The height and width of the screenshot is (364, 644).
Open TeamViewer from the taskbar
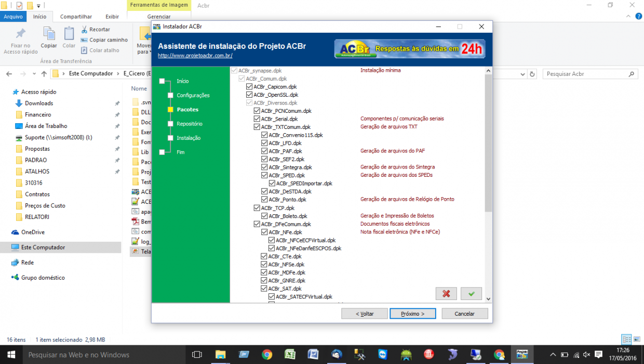click(383, 355)
